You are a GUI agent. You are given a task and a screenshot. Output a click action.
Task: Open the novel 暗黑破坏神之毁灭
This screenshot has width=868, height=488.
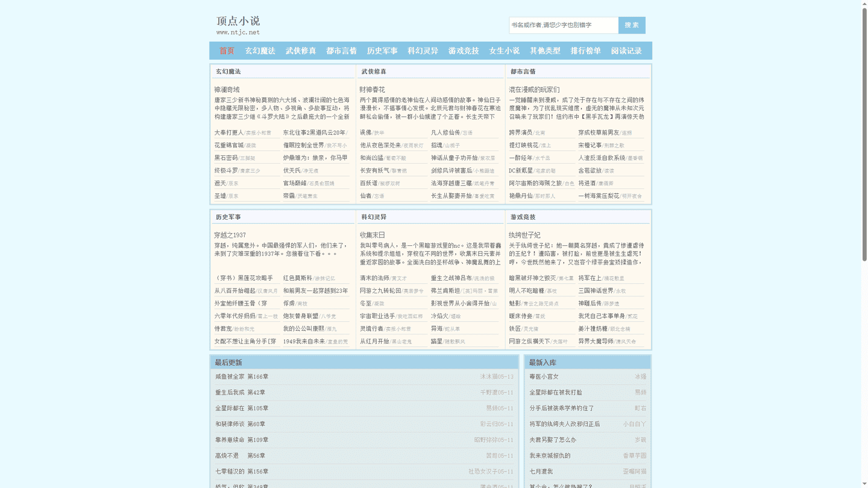[532, 278]
